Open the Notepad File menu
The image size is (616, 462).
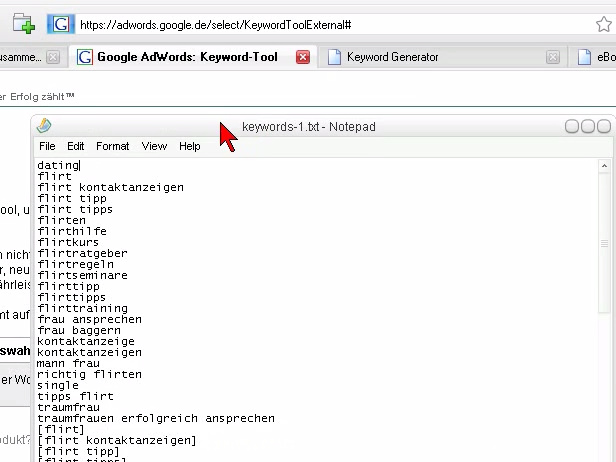(x=47, y=146)
